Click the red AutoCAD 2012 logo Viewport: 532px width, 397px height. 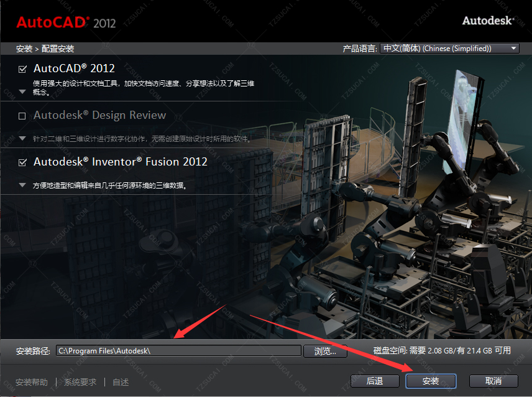click(65, 22)
